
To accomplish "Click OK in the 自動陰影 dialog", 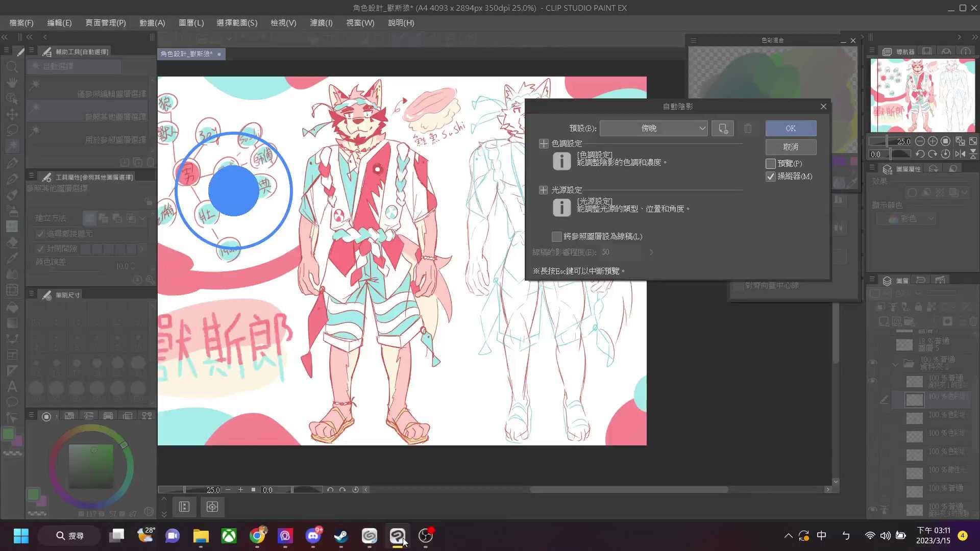I will point(790,129).
